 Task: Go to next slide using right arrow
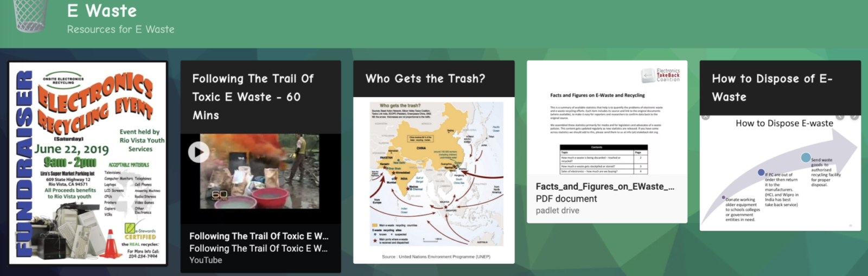854,117
